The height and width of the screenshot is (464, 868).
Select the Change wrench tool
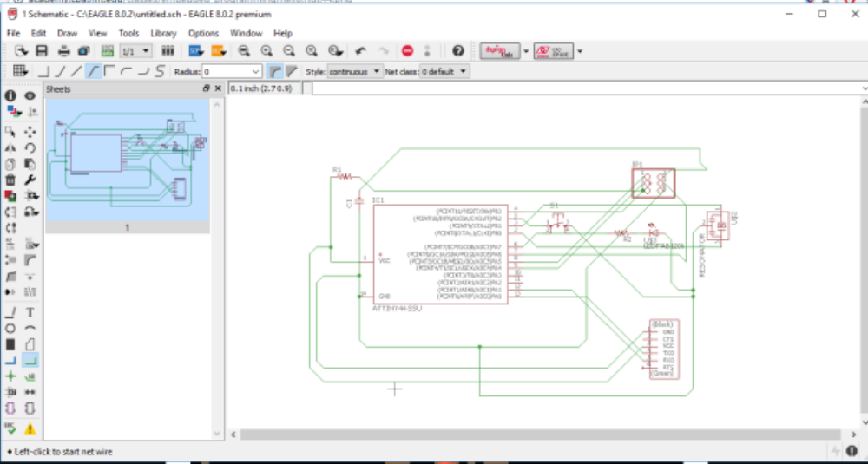pos(30,180)
